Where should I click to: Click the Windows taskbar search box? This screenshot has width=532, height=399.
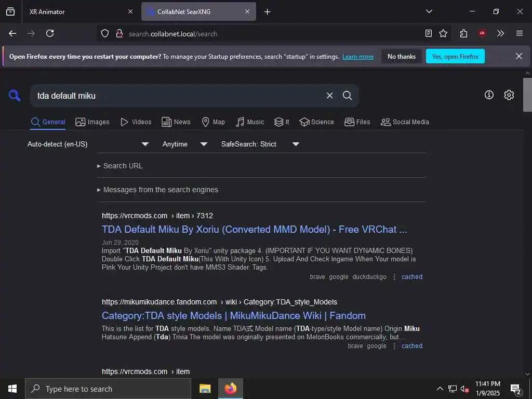[x=108, y=389]
